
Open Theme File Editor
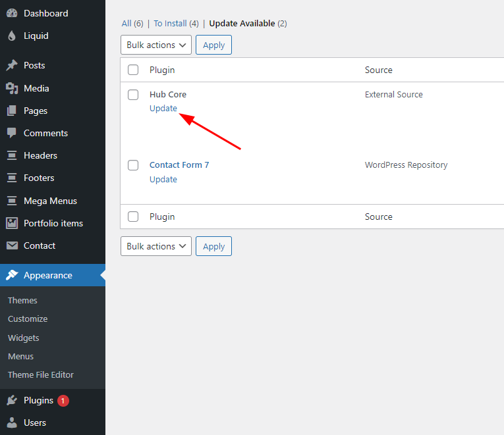[x=41, y=374]
